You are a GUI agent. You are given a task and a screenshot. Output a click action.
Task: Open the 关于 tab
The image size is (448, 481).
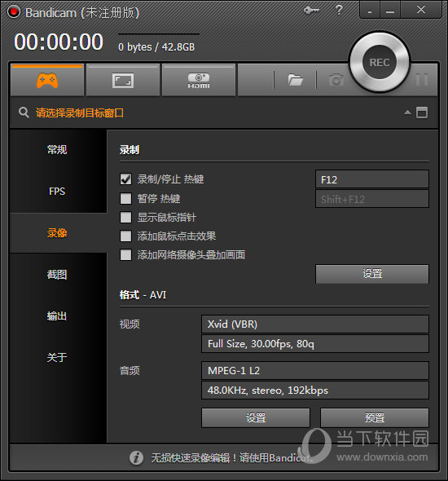[x=58, y=357]
